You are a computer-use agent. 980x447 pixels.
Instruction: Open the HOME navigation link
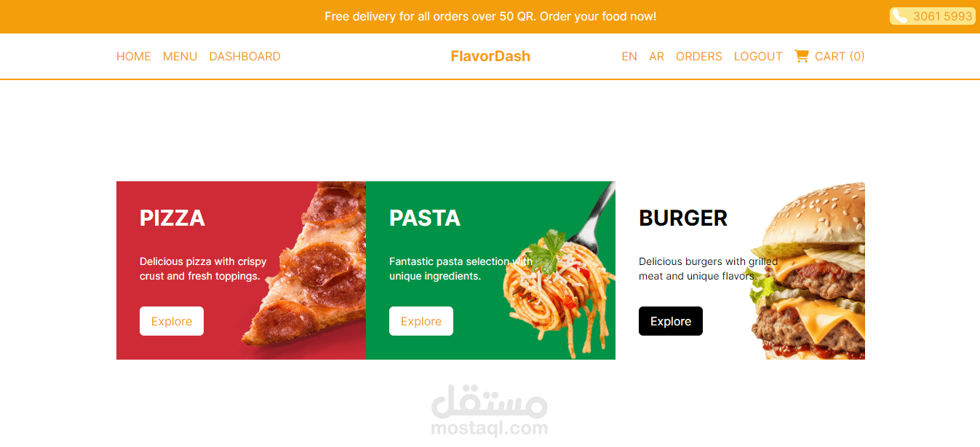pos(134,56)
